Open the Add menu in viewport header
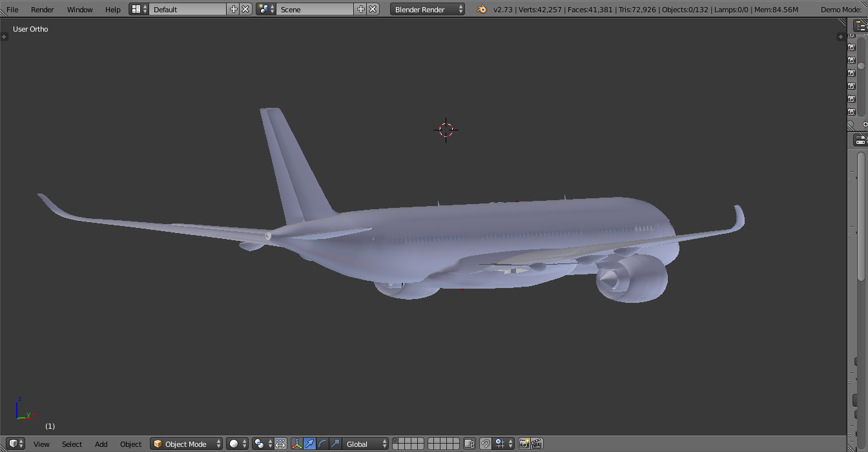Screen dimensions: 868x452 (x=101, y=444)
